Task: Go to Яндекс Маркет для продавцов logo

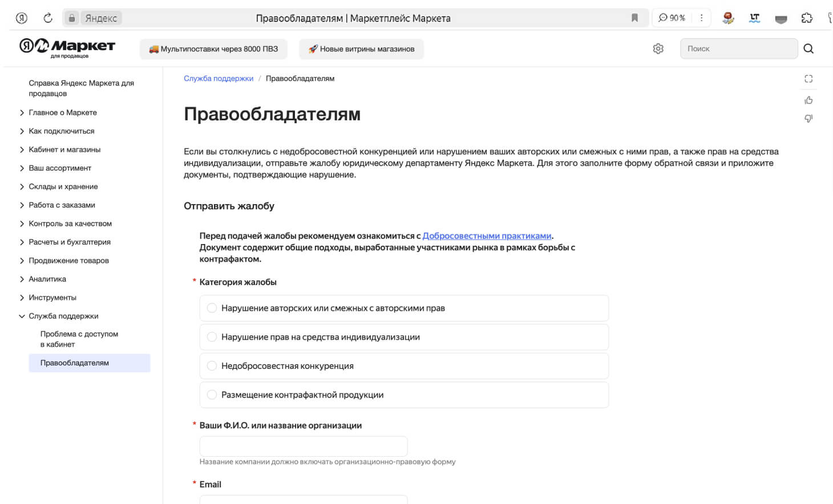Action: 67,48
